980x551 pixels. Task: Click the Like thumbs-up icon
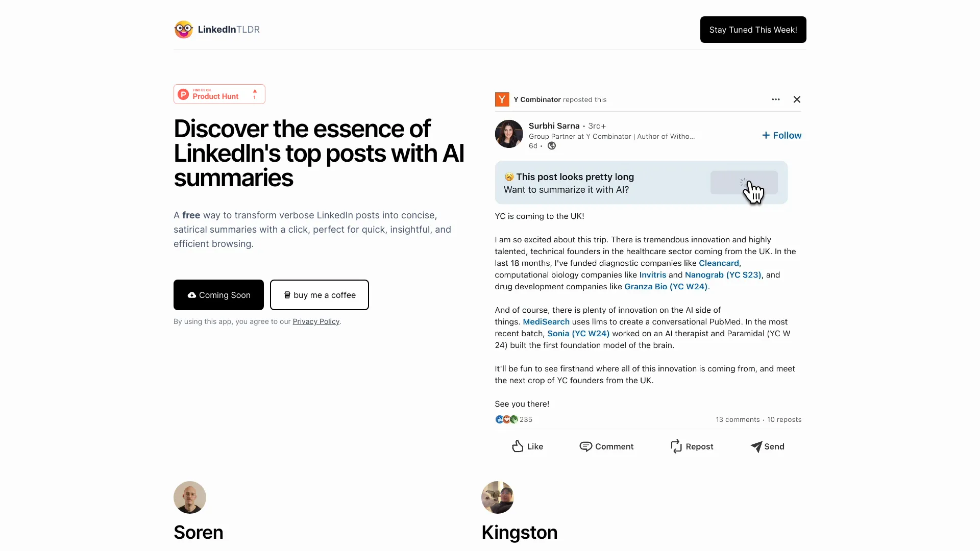click(x=518, y=445)
